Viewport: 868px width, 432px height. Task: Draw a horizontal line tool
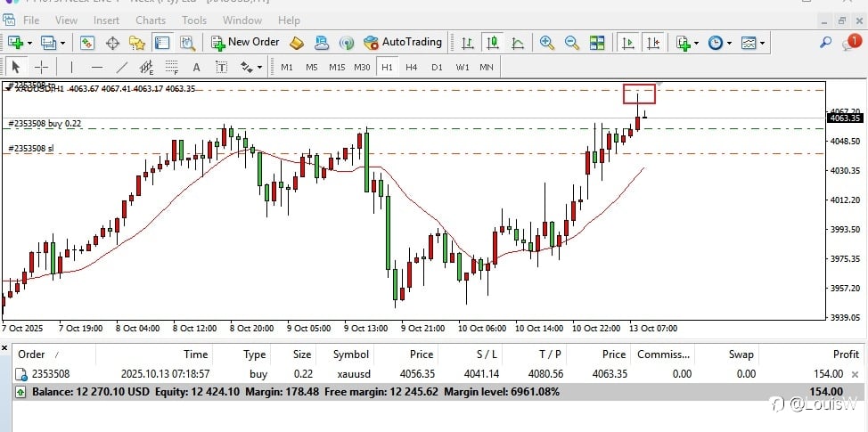(x=97, y=68)
